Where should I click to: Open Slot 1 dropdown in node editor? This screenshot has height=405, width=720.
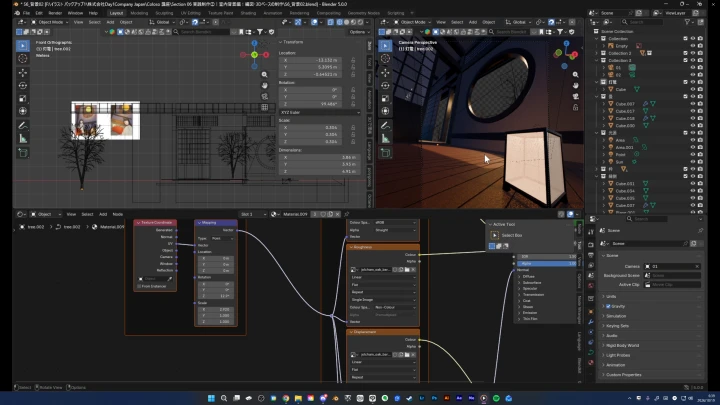point(253,214)
